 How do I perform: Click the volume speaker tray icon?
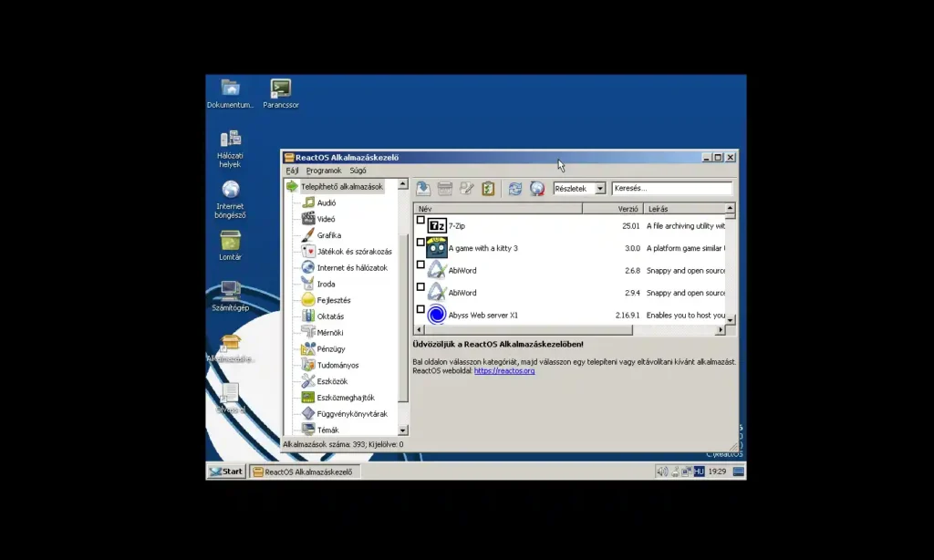pos(662,472)
